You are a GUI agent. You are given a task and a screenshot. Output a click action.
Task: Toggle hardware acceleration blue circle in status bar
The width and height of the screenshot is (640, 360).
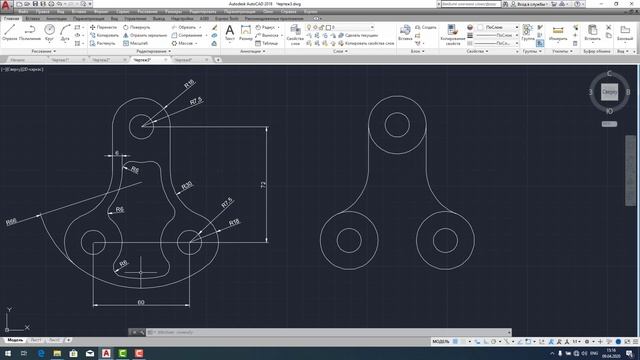click(618, 342)
